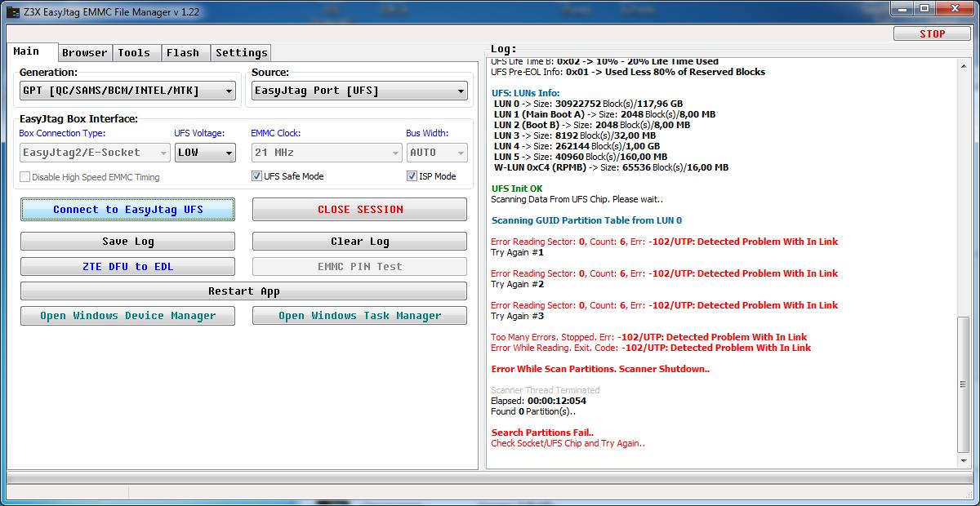Click the 'Error While Reading. Exit.' line

pyautogui.click(x=651, y=348)
